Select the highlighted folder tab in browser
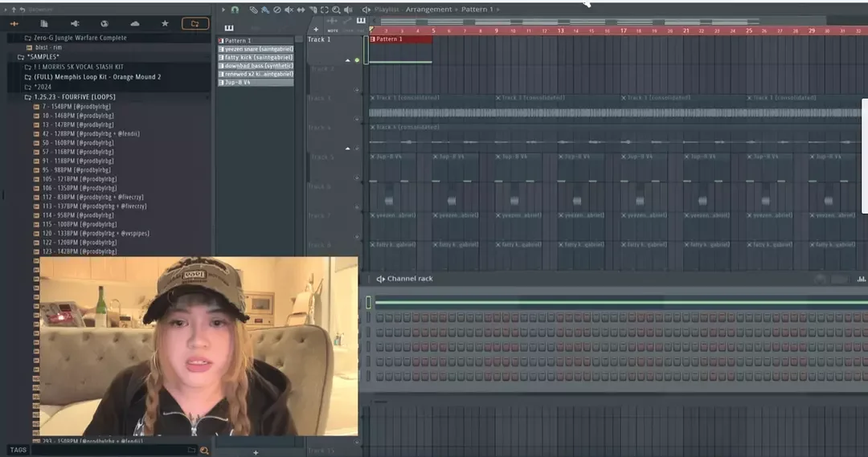Viewport: 868px width, 457px height. (194, 24)
